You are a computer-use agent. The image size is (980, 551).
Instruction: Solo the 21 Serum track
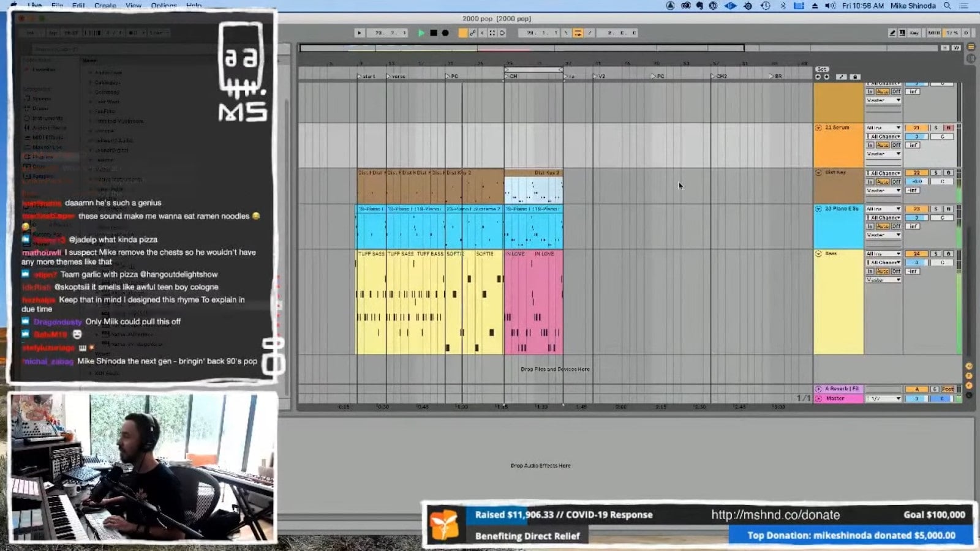click(x=935, y=128)
